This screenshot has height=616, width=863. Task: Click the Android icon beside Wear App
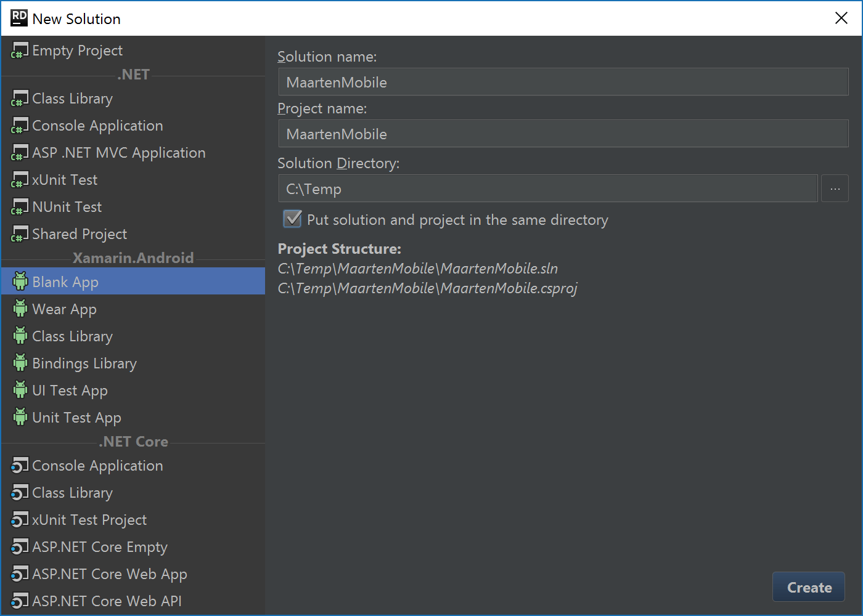point(20,309)
